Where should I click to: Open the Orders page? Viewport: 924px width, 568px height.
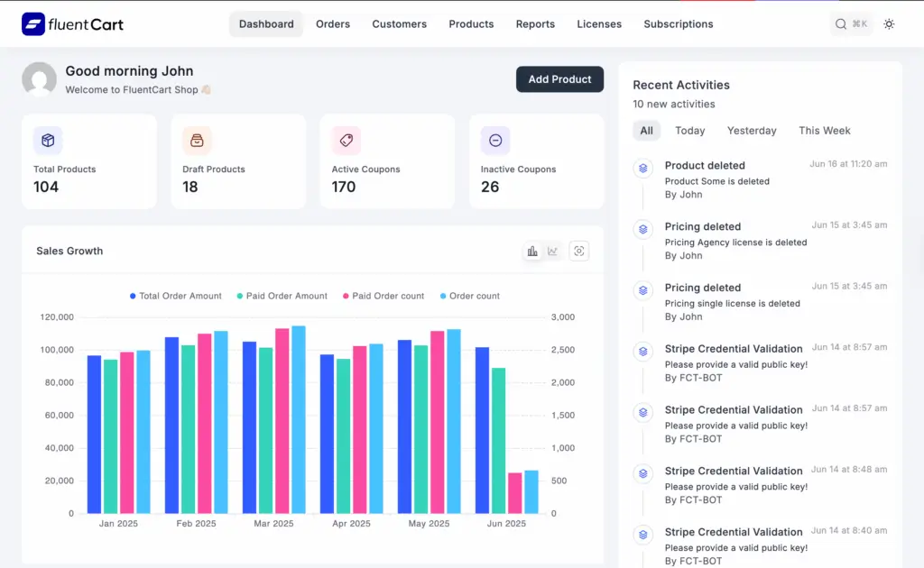coord(333,23)
